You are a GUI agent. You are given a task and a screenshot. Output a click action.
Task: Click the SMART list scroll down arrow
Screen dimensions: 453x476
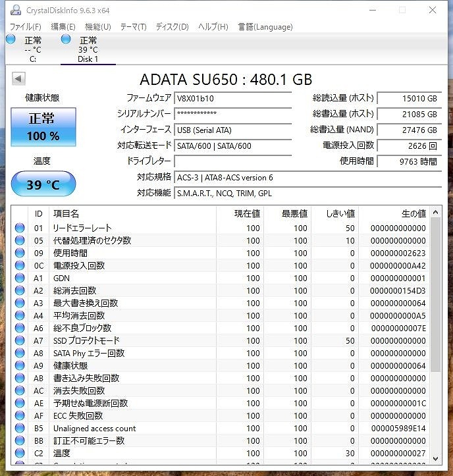[435, 458]
